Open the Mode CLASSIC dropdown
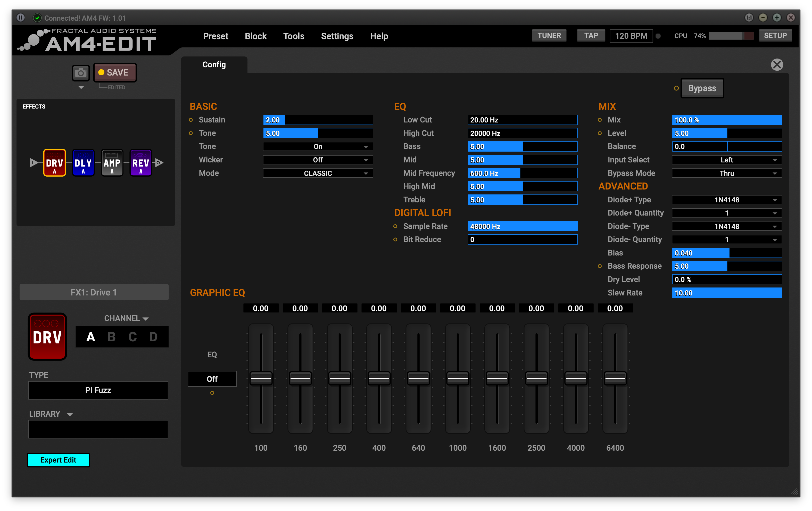The height and width of the screenshot is (511, 812). [x=318, y=173]
